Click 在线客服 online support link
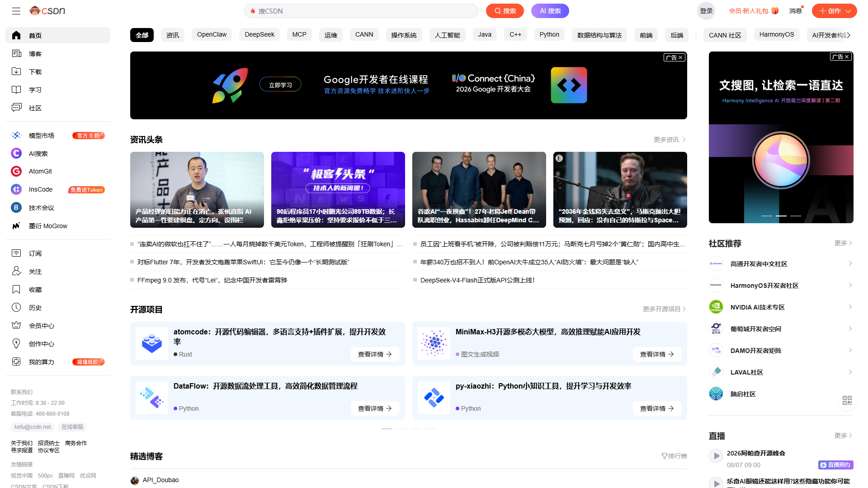This screenshot has height=488, width=868. coord(72,427)
